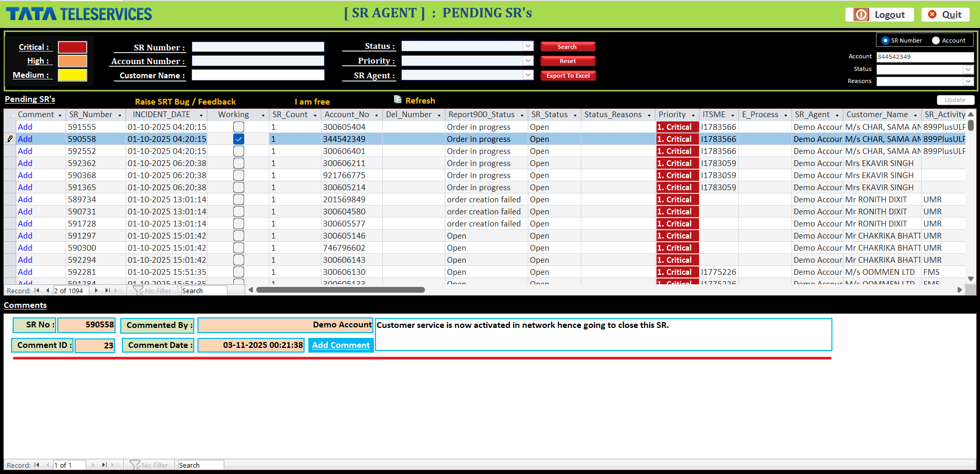Switch to the Pending SR's section
The height and width of the screenshot is (474, 980).
point(29,99)
